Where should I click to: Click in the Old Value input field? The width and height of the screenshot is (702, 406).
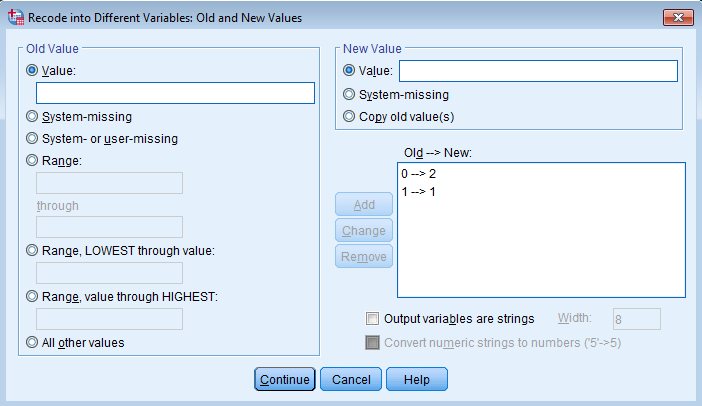175,93
